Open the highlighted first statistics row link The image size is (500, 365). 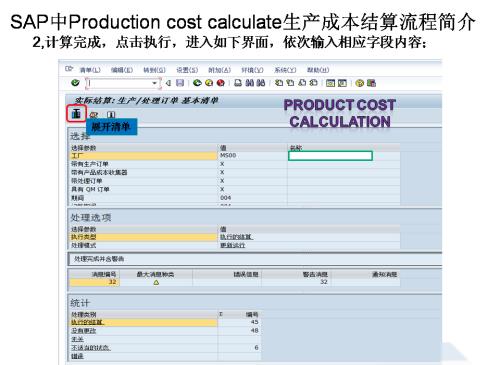click(87, 322)
